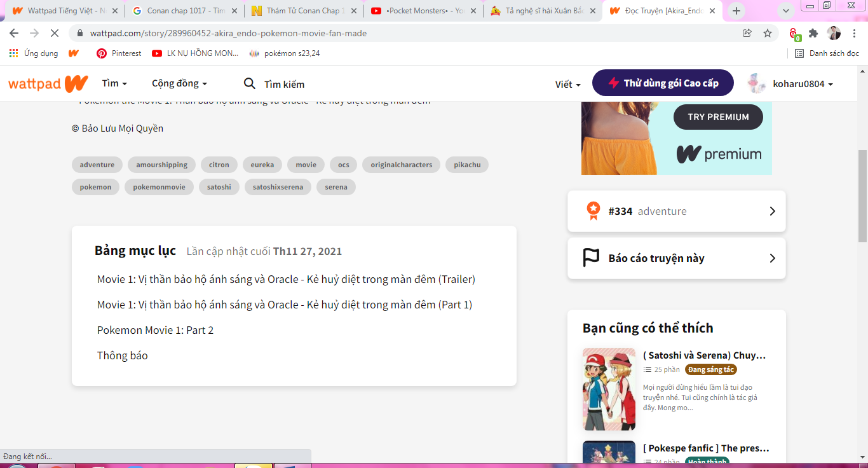Open a new browser tab
Image resolution: width=868 pixels, height=468 pixels.
pyautogui.click(x=736, y=11)
